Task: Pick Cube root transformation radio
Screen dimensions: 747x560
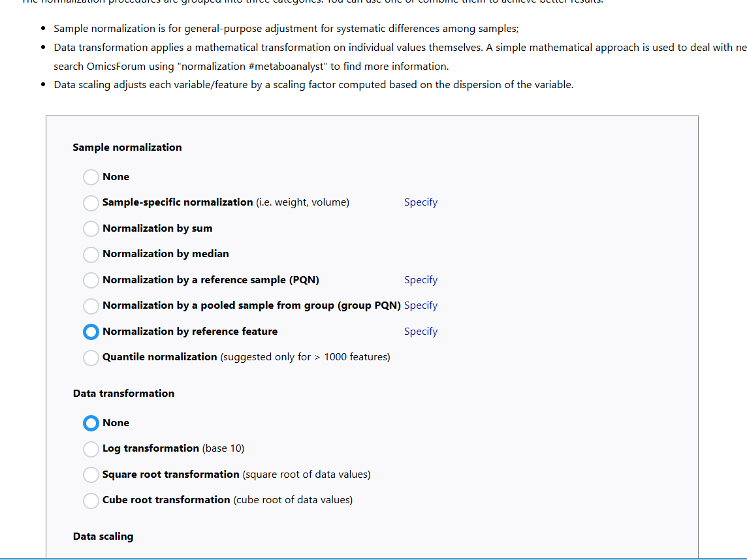Action: (91, 501)
